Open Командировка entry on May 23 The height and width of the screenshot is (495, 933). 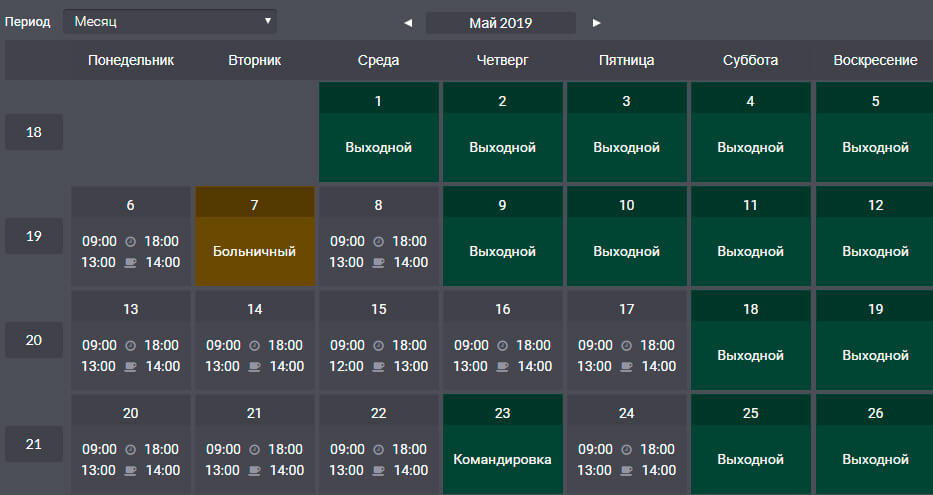(x=503, y=444)
